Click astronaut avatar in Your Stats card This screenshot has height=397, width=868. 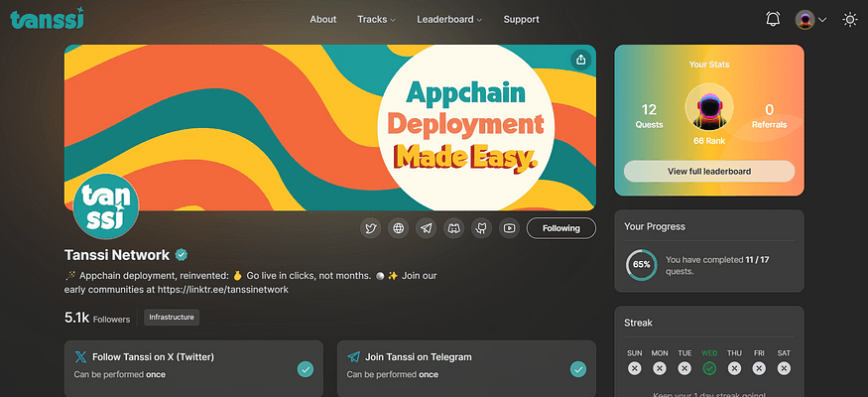[x=709, y=107]
